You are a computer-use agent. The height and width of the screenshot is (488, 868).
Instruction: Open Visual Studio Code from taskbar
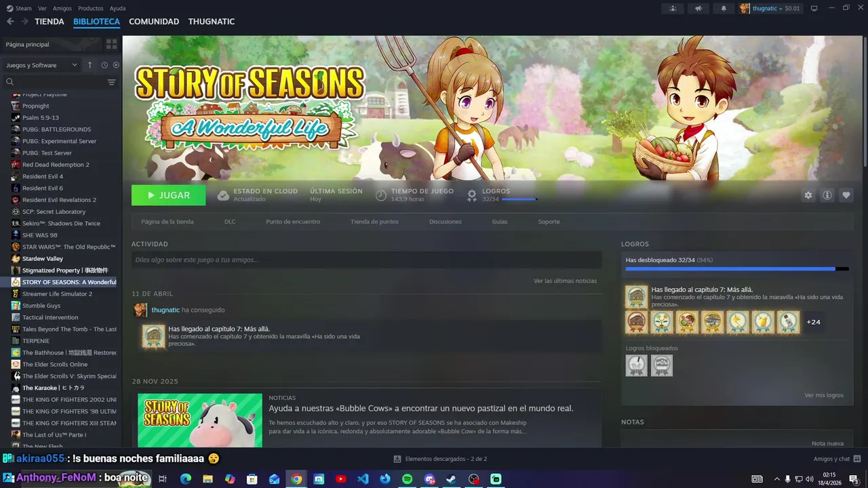click(363, 479)
